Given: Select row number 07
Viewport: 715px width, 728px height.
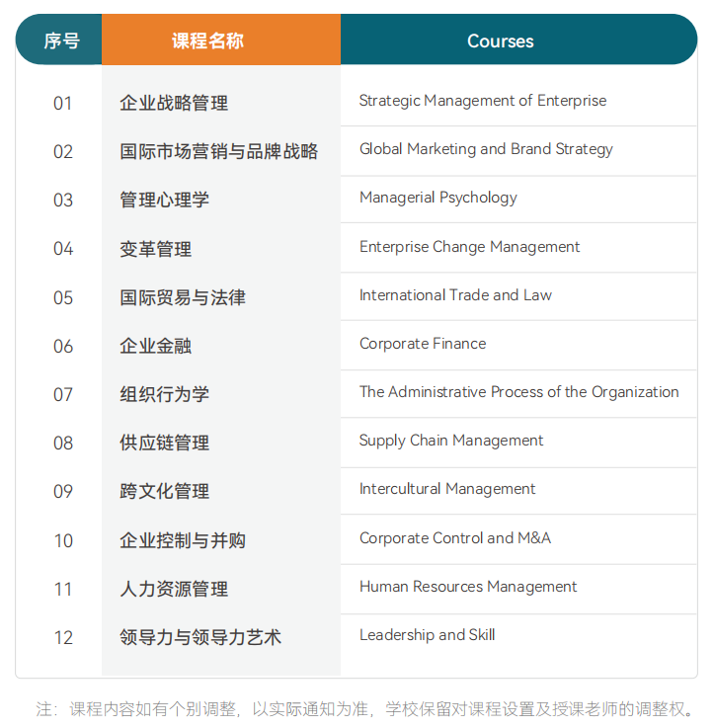Looking at the screenshot, I should [x=63, y=395].
